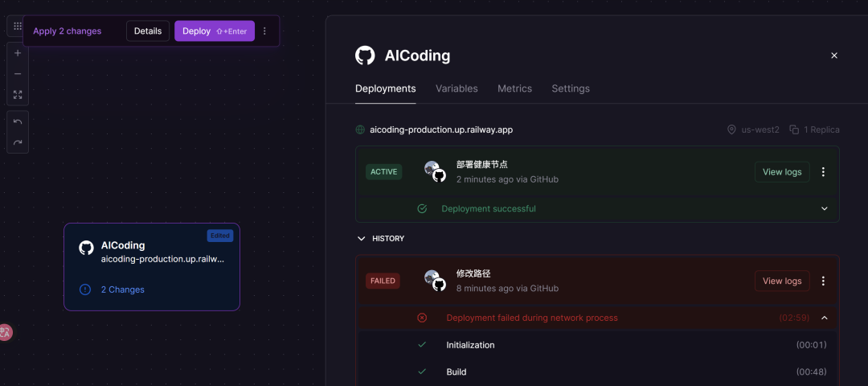Click the AICoding title in panel header
Image resolution: width=868 pixels, height=386 pixels.
417,56
